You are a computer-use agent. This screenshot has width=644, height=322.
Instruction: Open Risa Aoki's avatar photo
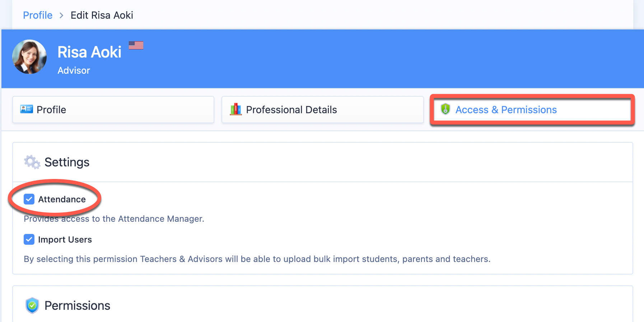tap(29, 57)
